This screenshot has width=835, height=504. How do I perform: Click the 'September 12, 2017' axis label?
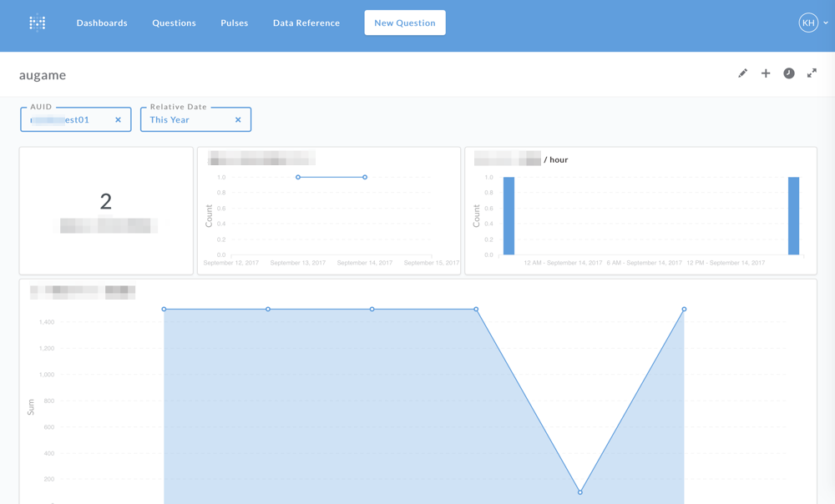point(231,263)
